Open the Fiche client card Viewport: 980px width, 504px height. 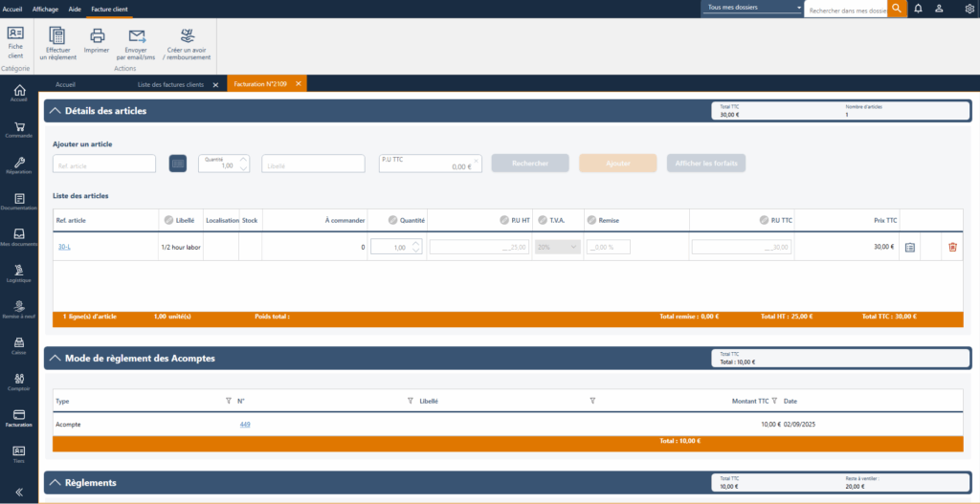point(15,33)
